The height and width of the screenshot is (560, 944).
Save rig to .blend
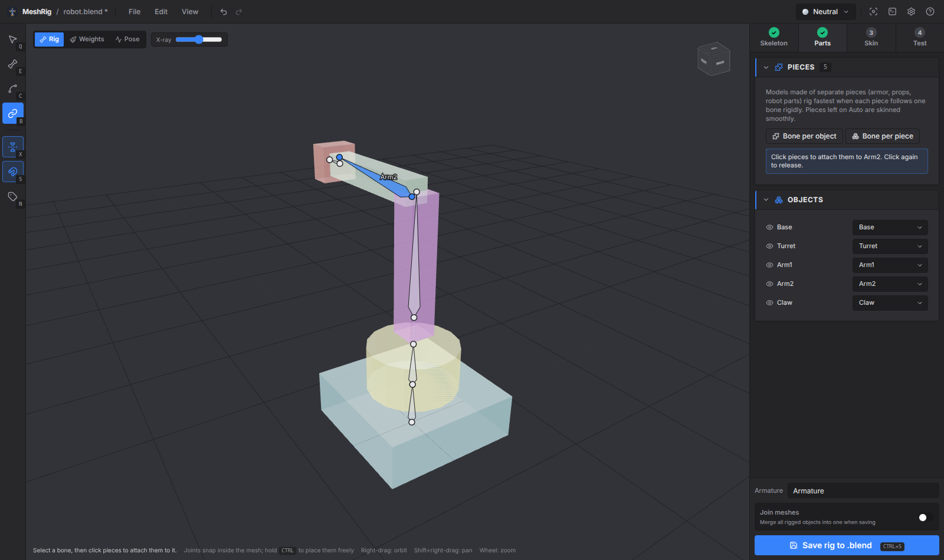847,545
